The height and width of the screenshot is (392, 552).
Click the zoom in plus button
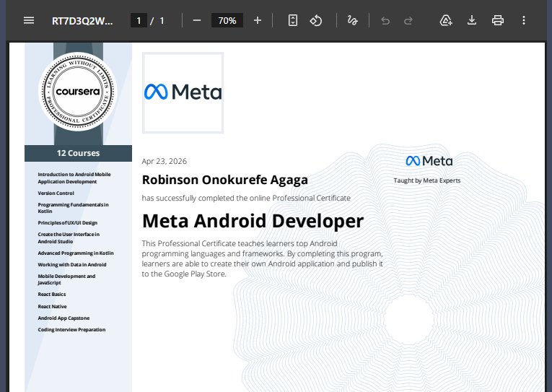click(258, 20)
